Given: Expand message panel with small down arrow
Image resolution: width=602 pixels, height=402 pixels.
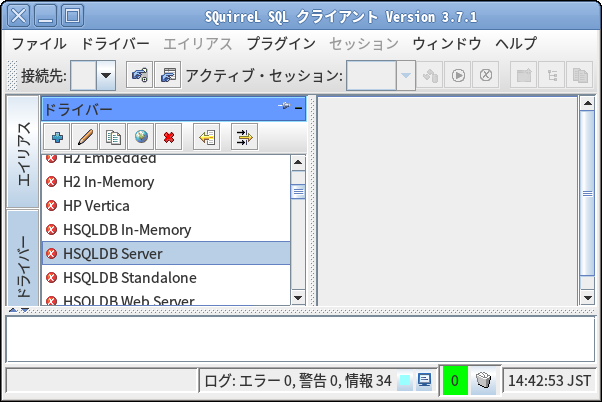Looking at the screenshot, I should tap(25, 310).
